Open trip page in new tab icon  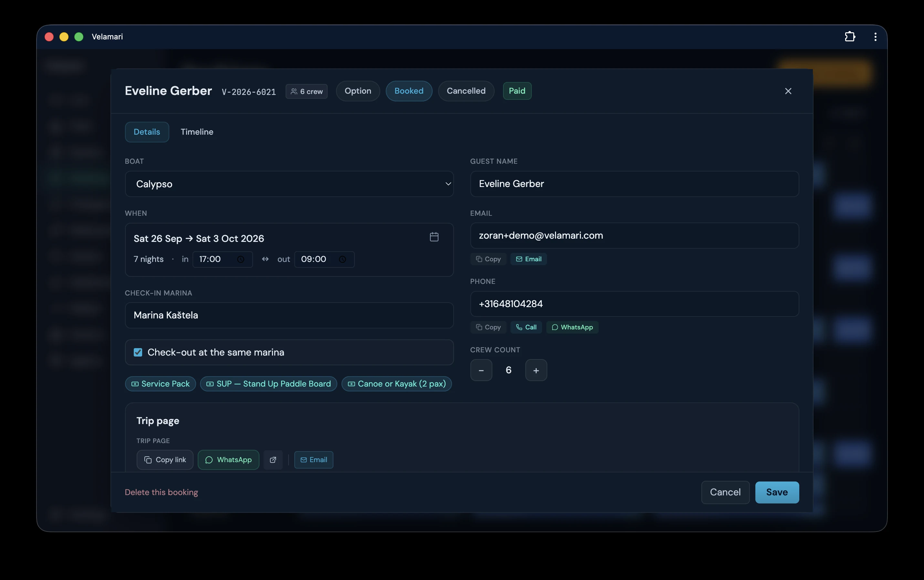click(273, 460)
